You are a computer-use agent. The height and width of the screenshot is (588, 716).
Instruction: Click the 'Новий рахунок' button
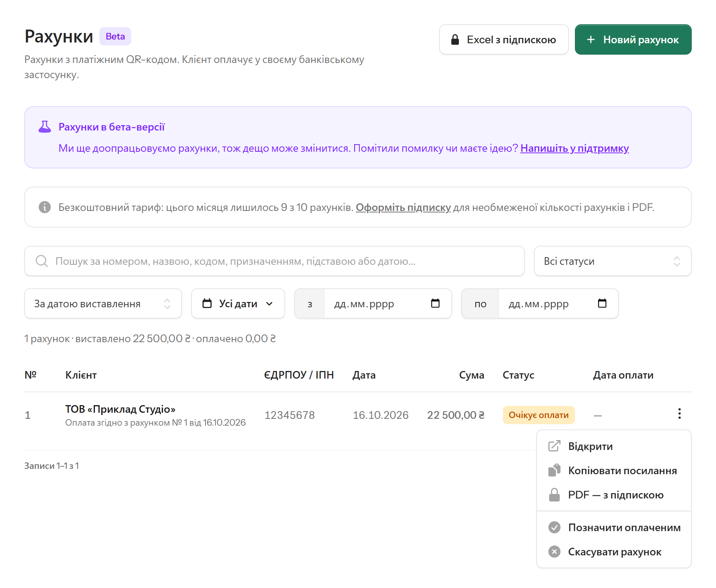[633, 39]
